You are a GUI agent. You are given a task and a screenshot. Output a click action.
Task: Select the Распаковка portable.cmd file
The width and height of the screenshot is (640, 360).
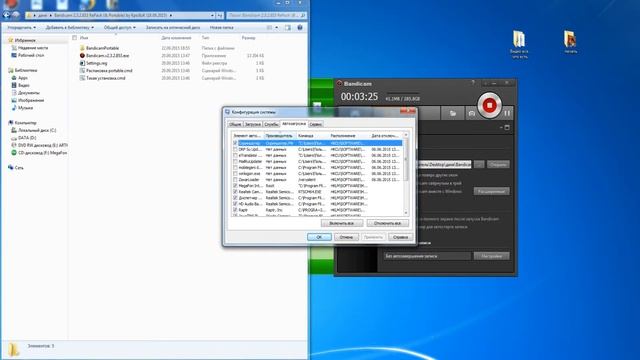tap(109, 71)
